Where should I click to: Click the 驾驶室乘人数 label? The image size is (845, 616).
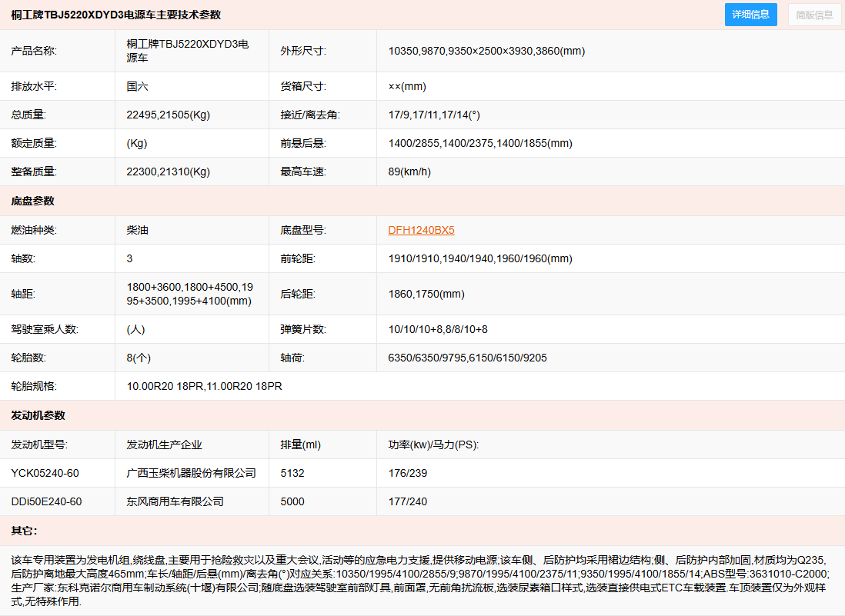tap(45, 329)
